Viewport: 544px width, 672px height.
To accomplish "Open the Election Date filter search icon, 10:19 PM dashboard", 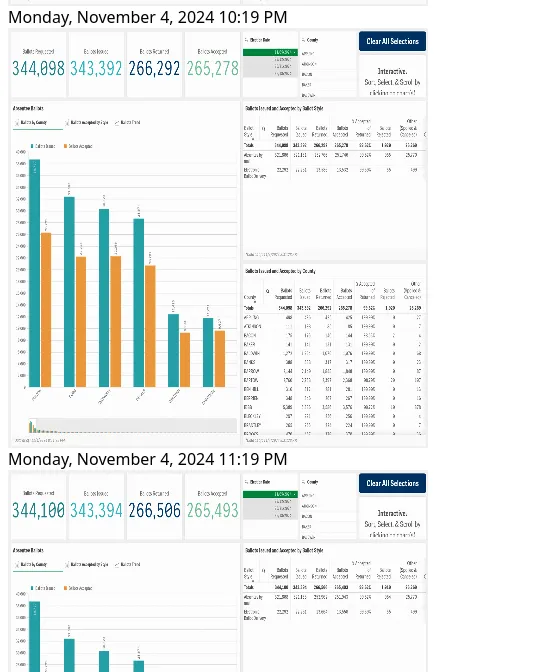I will tap(246, 40).
